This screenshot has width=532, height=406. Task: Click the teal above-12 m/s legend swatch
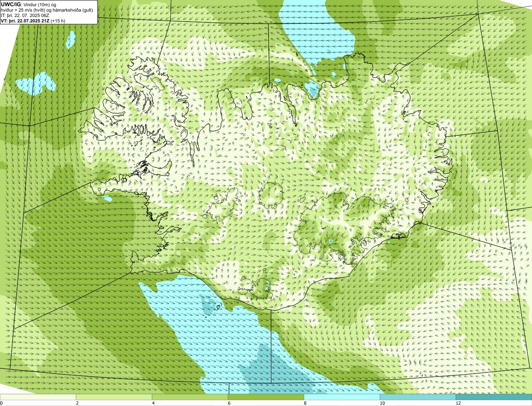click(x=494, y=397)
